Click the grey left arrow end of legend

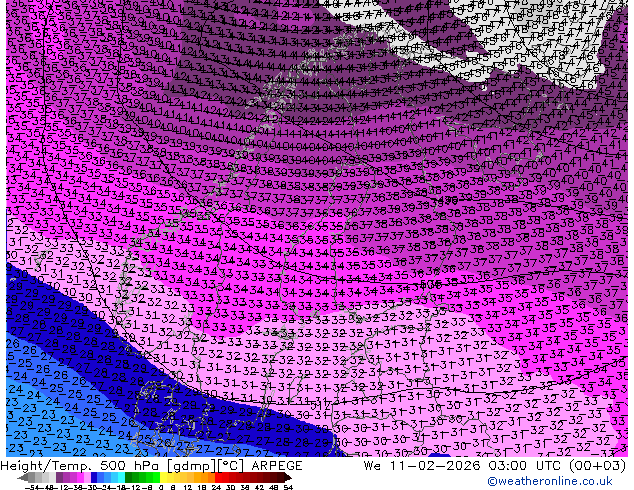[x=23, y=478]
